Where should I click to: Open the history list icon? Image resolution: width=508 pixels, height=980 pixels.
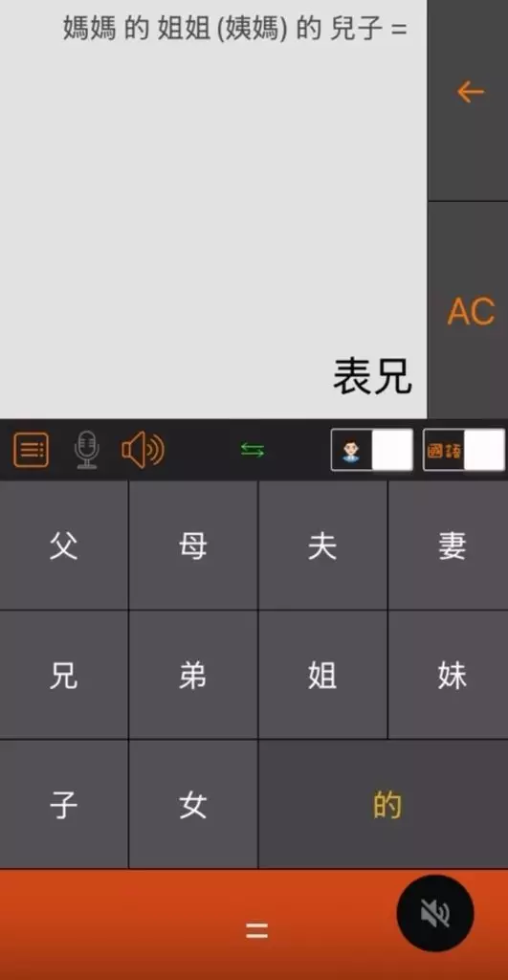pyautogui.click(x=31, y=450)
